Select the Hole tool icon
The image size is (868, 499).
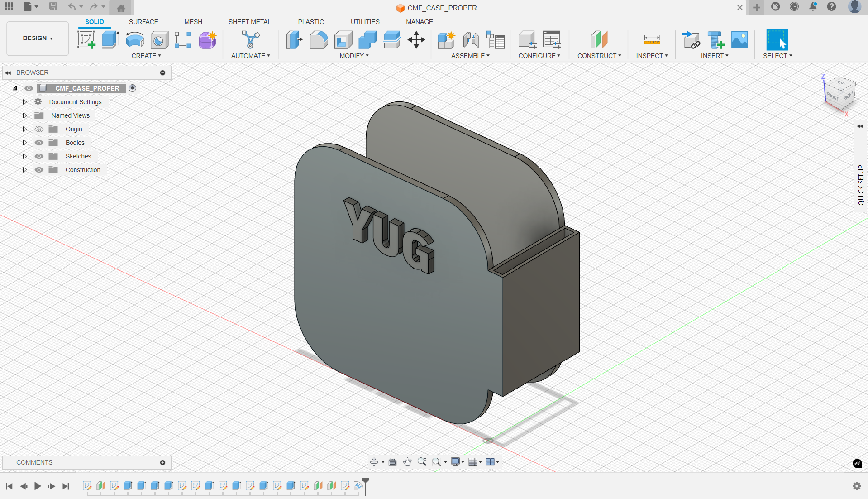click(x=159, y=40)
